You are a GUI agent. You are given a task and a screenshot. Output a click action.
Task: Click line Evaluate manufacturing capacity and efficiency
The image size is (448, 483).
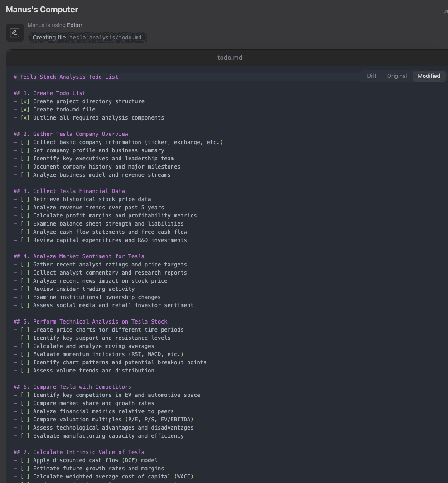click(x=108, y=436)
